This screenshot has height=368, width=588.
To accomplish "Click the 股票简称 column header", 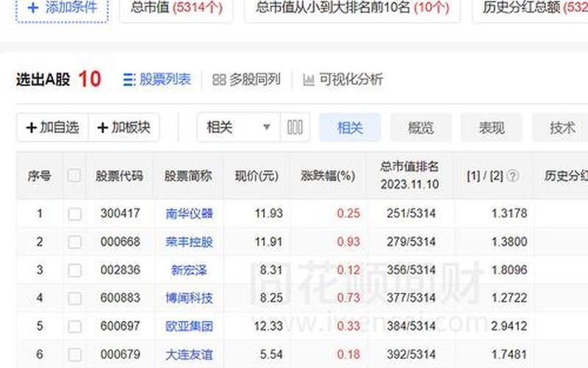I will point(188,176).
